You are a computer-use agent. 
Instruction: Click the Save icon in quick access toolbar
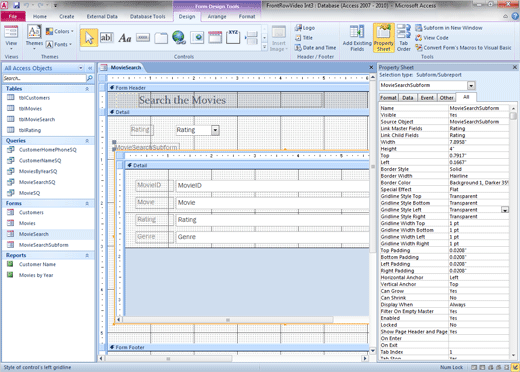tap(17, 5)
